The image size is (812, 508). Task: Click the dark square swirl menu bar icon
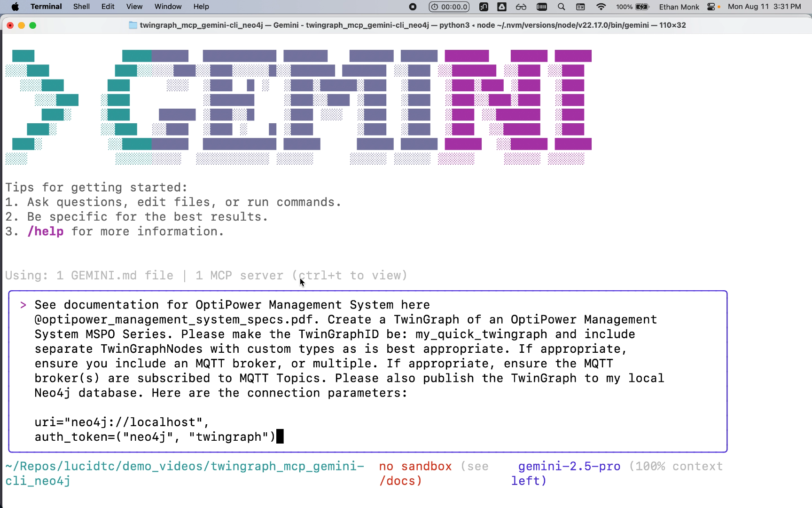click(x=484, y=7)
